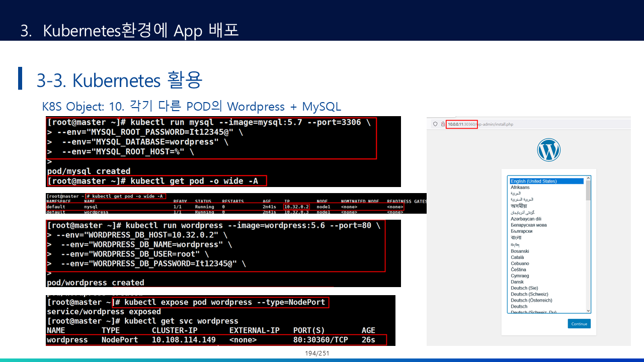Click the MYSQL_DATABASE=wordpress env line
This screenshot has height=362, width=644.
point(138,142)
